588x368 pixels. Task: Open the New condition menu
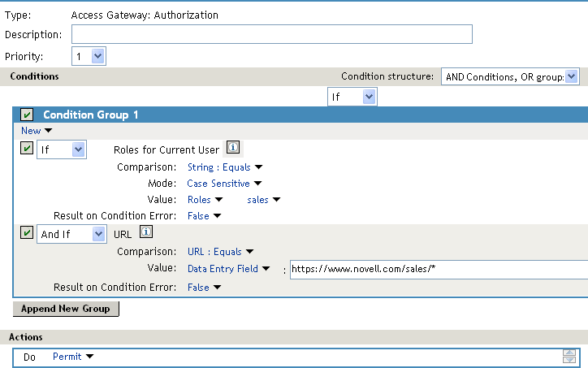click(37, 131)
